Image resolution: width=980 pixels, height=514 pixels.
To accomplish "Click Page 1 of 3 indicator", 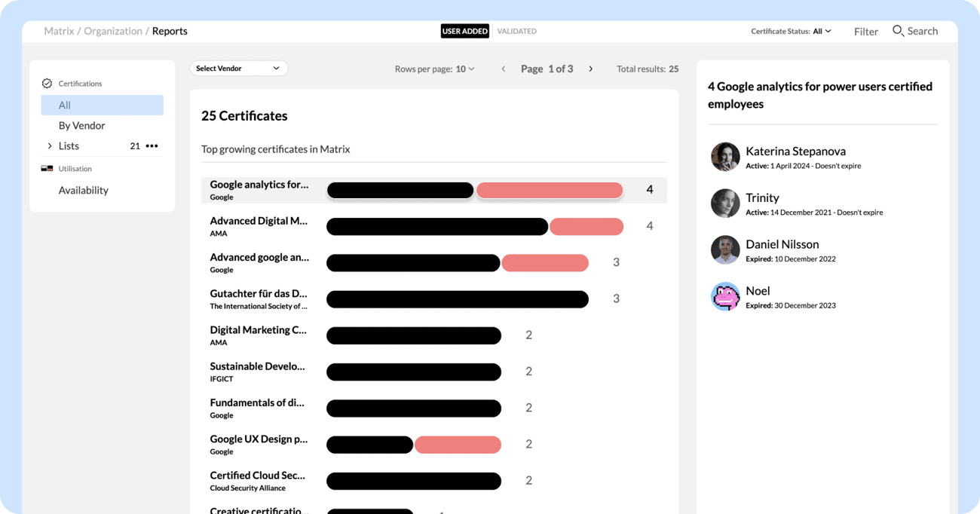I will [547, 69].
